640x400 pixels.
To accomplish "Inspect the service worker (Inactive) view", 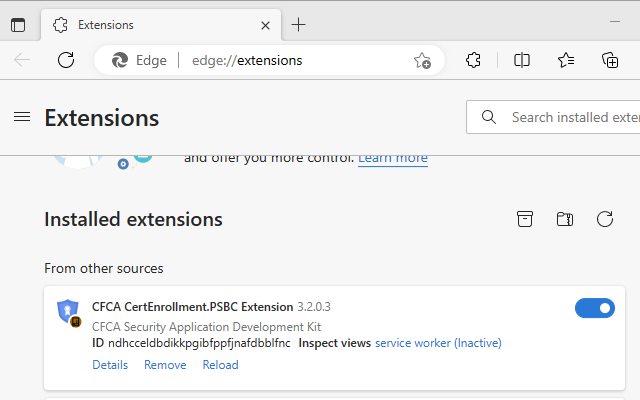I will click(438, 343).
